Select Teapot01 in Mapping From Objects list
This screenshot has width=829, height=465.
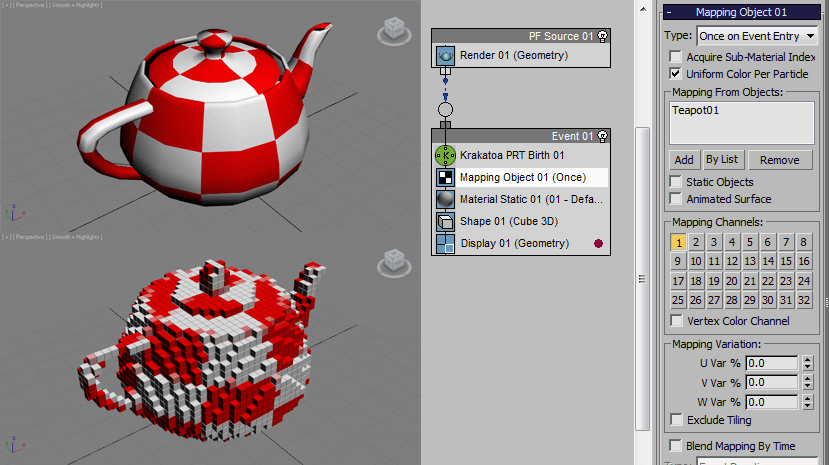(696, 110)
